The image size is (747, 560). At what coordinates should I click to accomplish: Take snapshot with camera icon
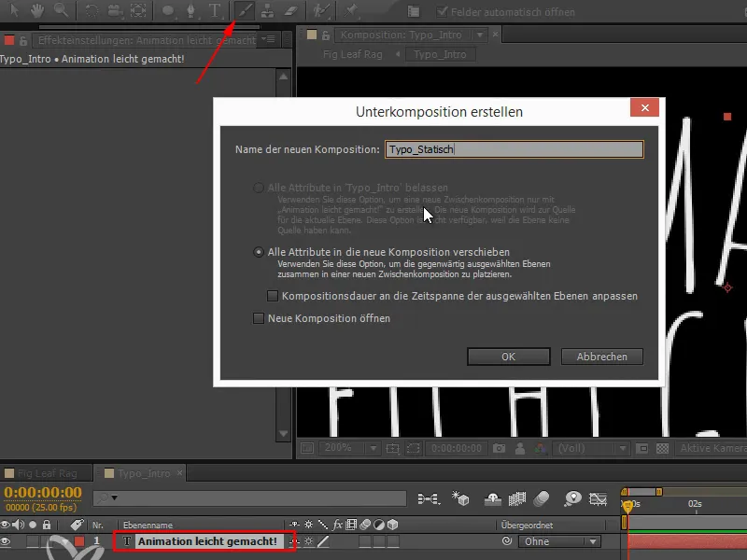pyautogui.click(x=499, y=448)
